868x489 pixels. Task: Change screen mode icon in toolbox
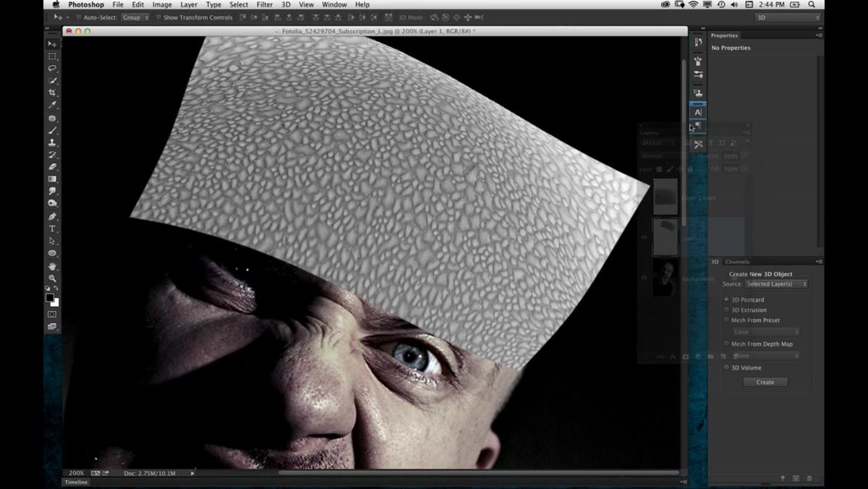click(52, 327)
